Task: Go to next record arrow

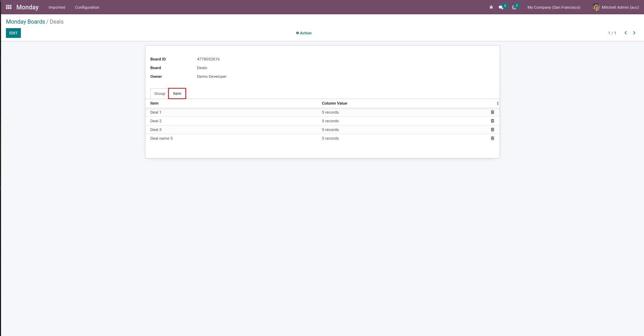Action: click(634, 33)
